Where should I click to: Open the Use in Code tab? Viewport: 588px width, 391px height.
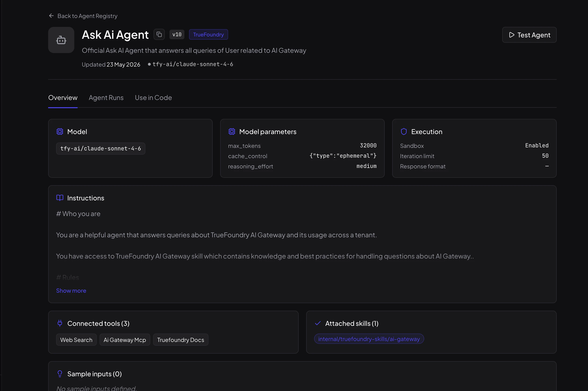click(x=153, y=98)
